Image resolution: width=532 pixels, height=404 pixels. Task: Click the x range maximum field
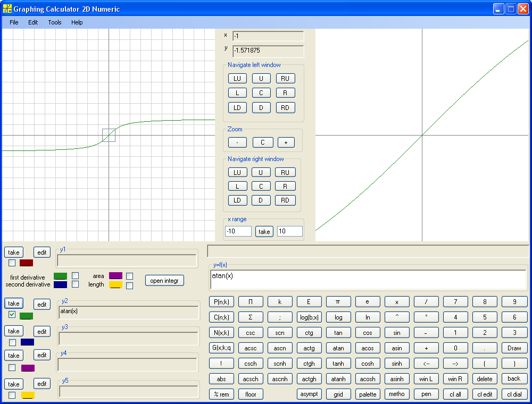tap(290, 231)
